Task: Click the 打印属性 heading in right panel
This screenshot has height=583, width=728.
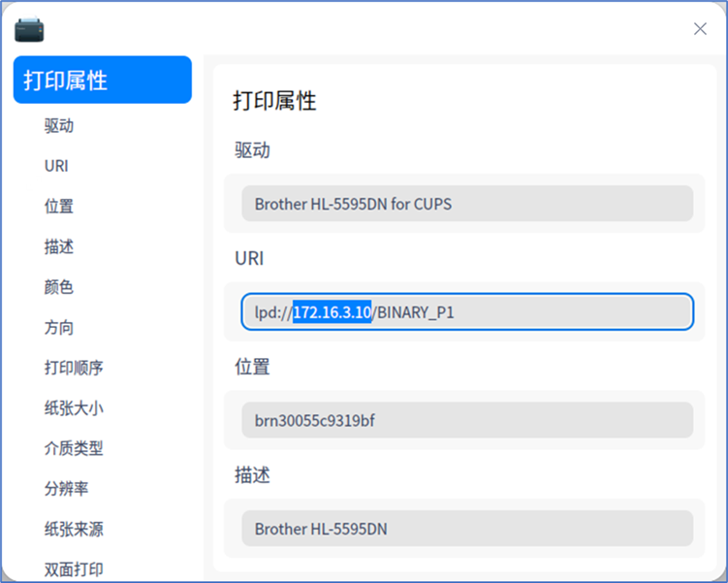Action: click(274, 101)
